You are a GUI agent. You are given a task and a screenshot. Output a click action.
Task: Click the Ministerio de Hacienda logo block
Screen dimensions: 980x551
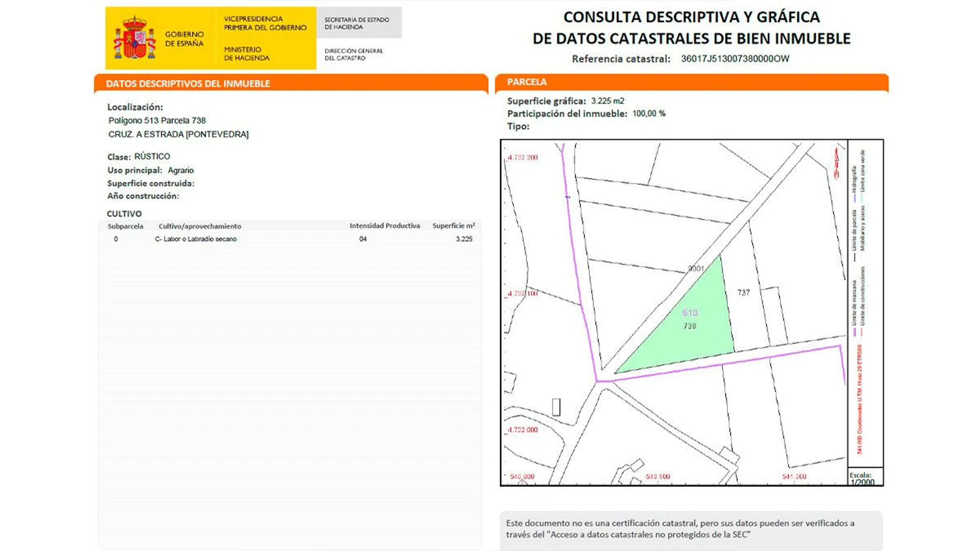point(247,54)
